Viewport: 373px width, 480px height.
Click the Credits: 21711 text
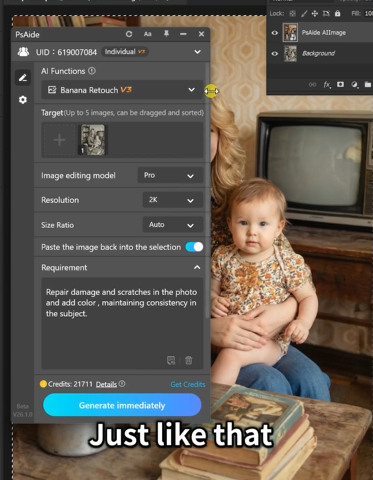(70, 384)
